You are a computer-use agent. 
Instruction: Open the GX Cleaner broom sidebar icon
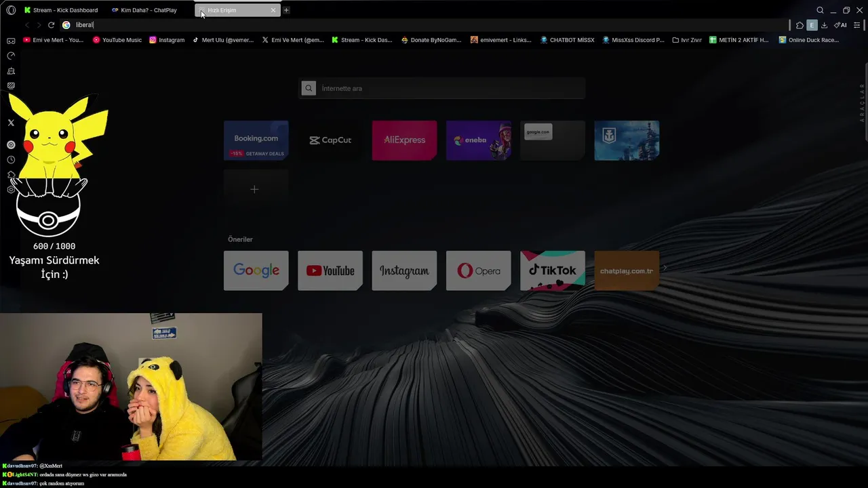coord(11,70)
